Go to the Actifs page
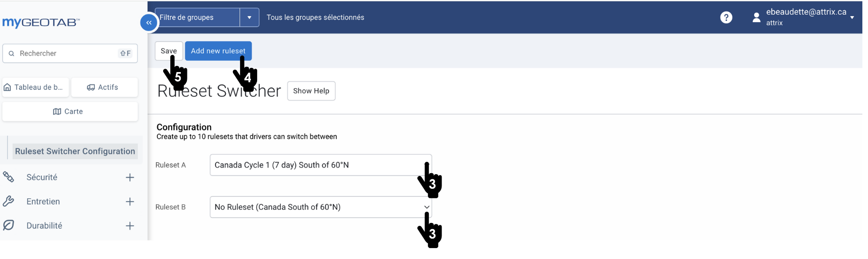Screen dimensions: 868x259 [104, 87]
